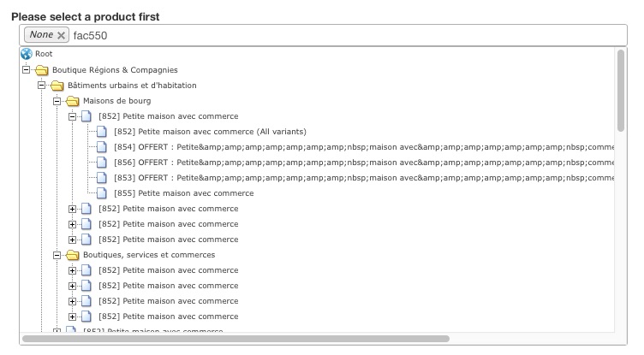Choose the [855] Petite maison avec commerce item
Image resolution: width=644 pixels, height=355 pixels.
click(x=183, y=193)
